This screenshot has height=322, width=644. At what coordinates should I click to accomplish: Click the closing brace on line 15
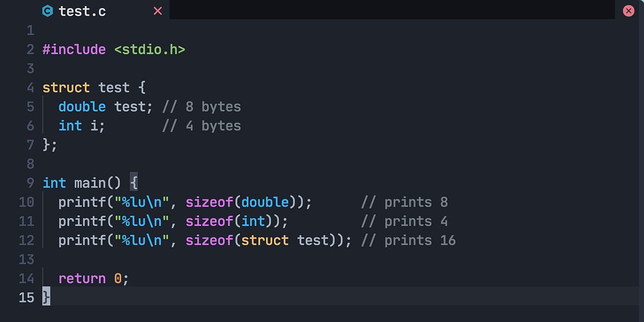point(45,297)
